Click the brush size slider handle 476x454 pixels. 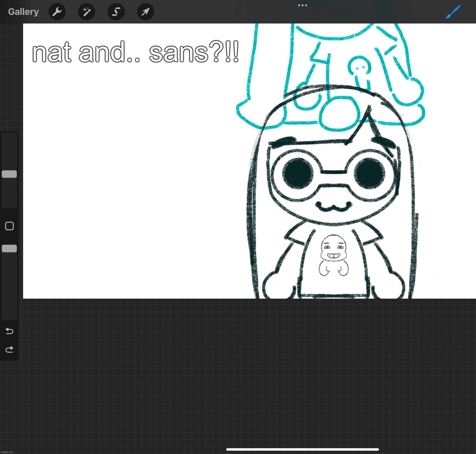click(9, 174)
